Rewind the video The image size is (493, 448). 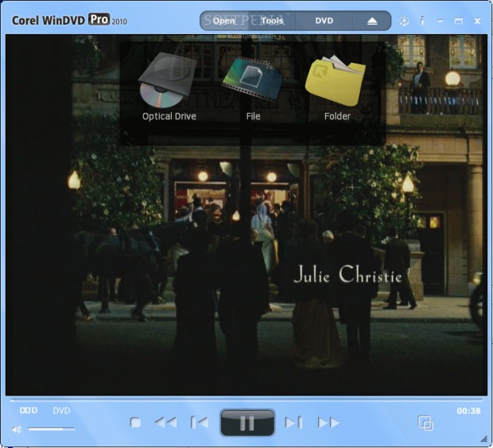tap(165, 423)
